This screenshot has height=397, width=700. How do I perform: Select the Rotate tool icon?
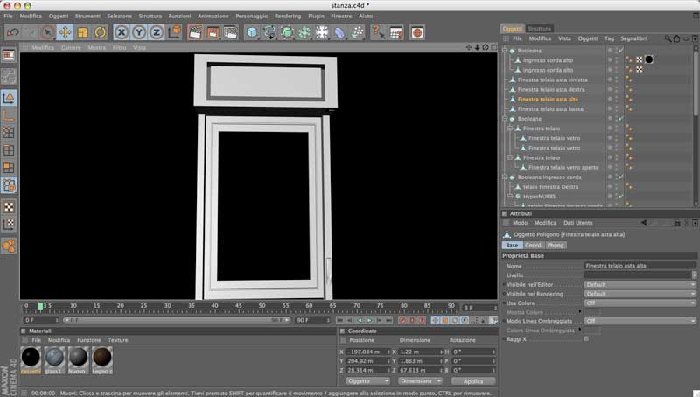pos(100,32)
